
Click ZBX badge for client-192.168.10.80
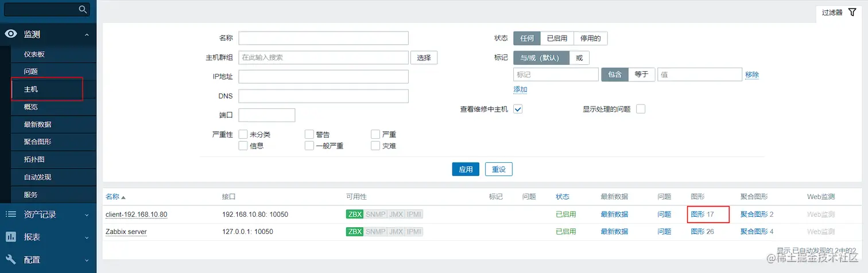[355, 214]
